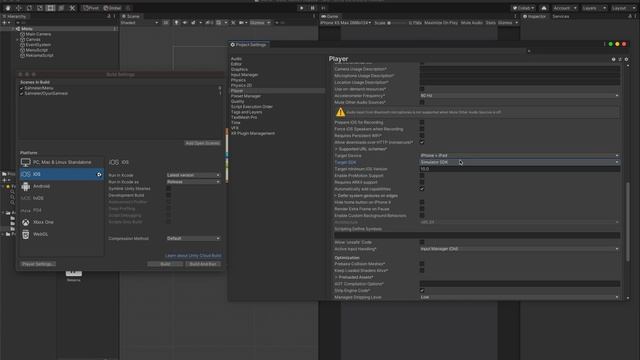Viewport: 640px width, 360px height.
Task: Select the Scale tool in Unity toolbar
Action: 40,8
